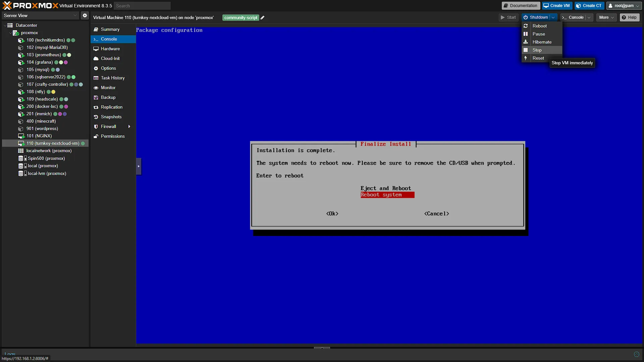Click the Reboot icon in the shutdown menu
Screen dimensions: 644x362
click(x=526, y=26)
